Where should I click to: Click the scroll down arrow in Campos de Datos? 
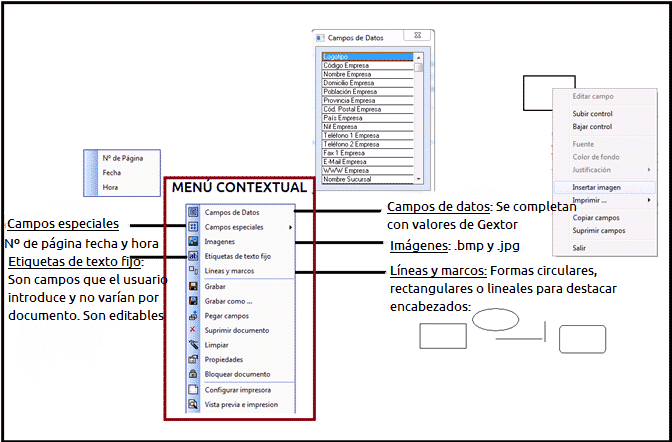click(x=419, y=179)
